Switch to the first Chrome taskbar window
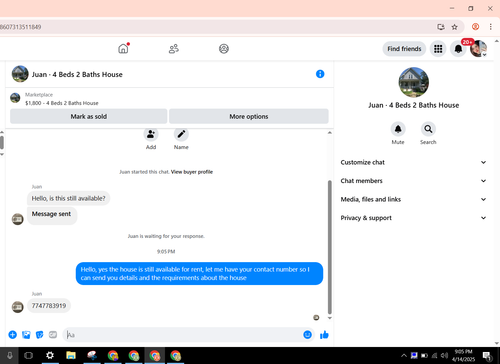Viewport: 500px width, 364px height. tap(113, 355)
